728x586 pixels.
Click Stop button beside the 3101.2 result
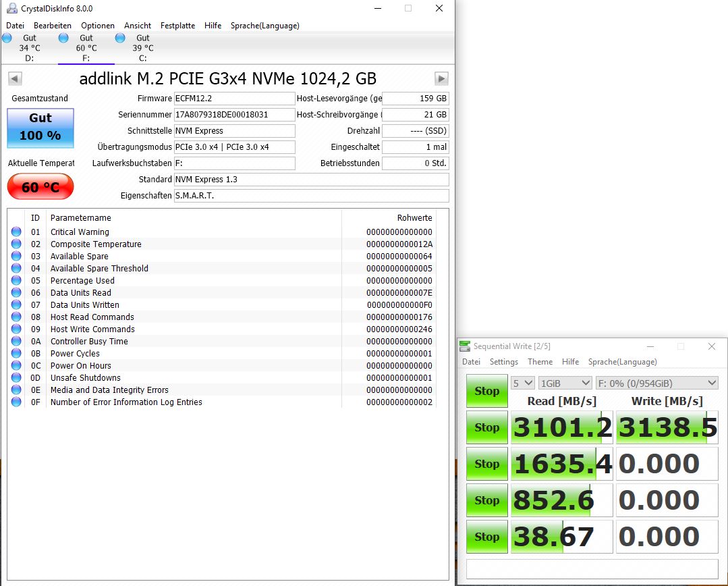click(486, 427)
